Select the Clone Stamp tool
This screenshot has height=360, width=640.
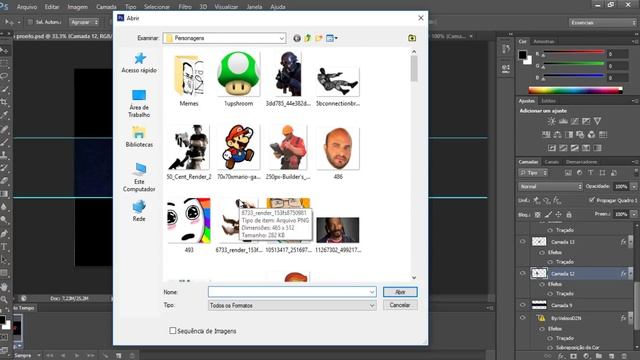[x=4, y=155]
